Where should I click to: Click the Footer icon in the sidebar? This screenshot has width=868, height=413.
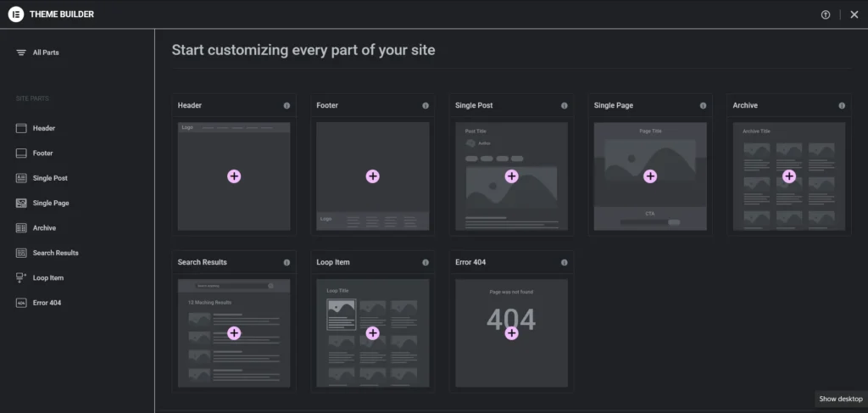pos(21,153)
